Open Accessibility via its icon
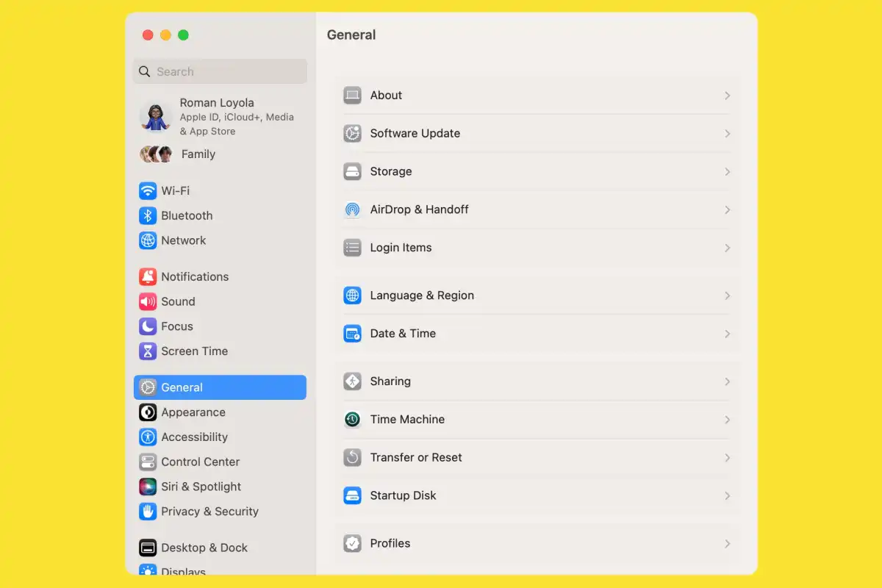Image resolution: width=882 pixels, height=588 pixels. (148, 437)
